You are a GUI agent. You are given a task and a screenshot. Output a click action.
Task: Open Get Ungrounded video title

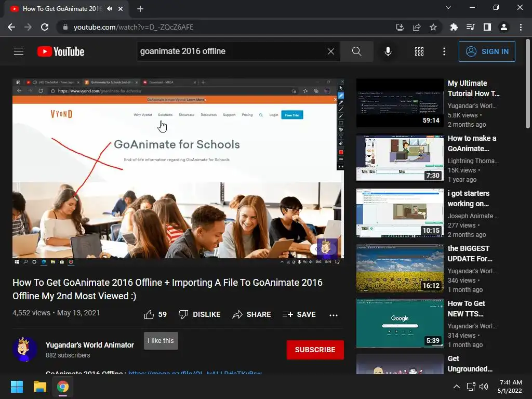pos(470,363)
